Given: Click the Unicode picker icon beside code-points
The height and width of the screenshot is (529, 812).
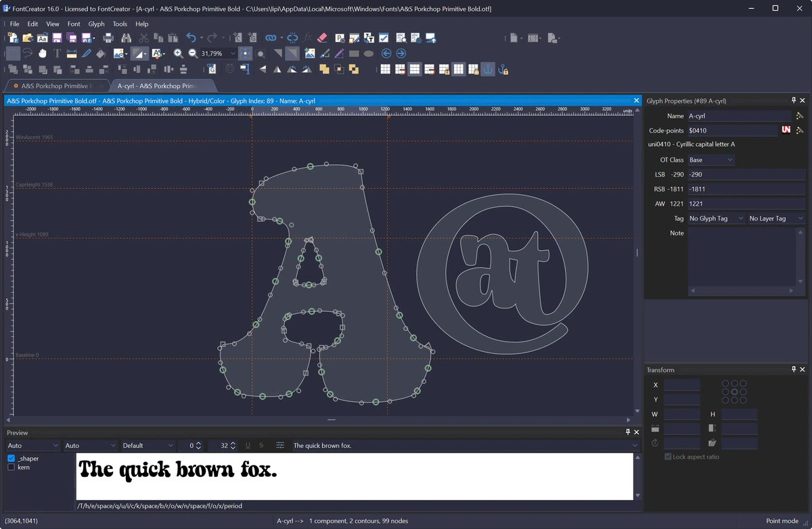Looking at the screenshot, I should (x=786, y=131).
